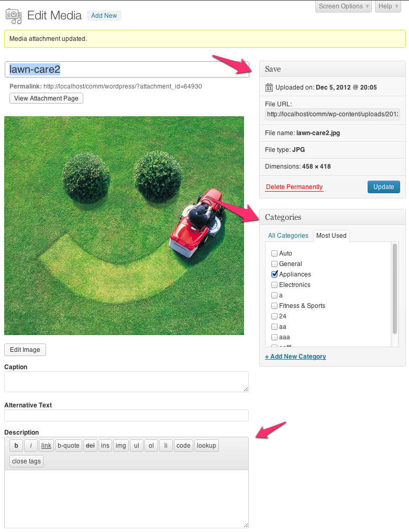
Task: Click the img quicktag button
Action: pyautogui.click(x=121, y=446)
